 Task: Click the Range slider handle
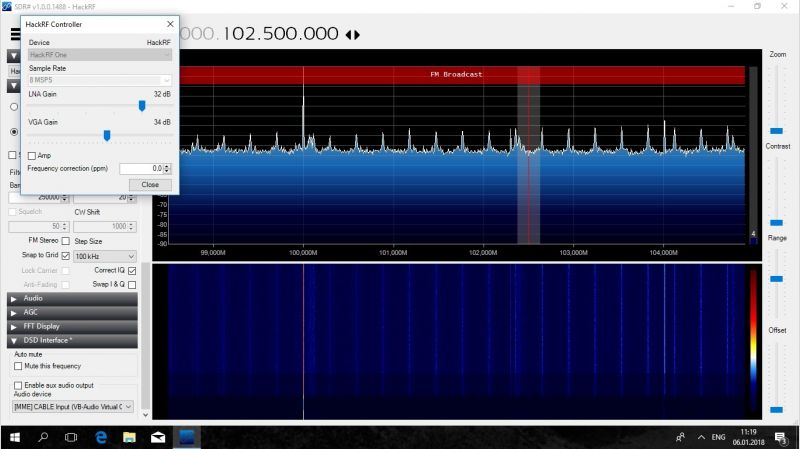click(x=776, y=279)
